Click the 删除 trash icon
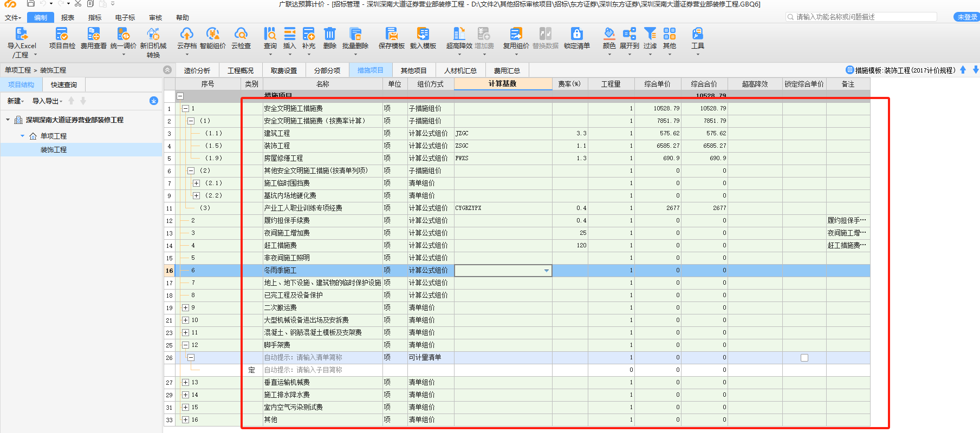The width and height of the screenshot is (980, 433). tap(330, 34)
